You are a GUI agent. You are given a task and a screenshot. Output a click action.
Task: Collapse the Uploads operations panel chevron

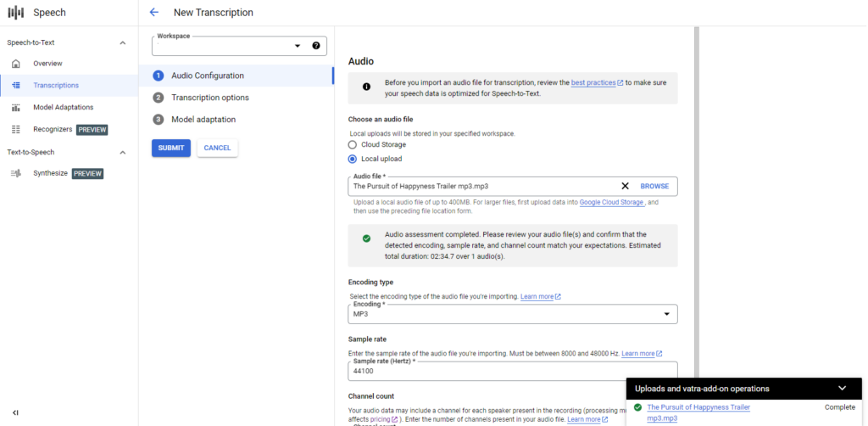pyautogui.click(x=842, y=389)
